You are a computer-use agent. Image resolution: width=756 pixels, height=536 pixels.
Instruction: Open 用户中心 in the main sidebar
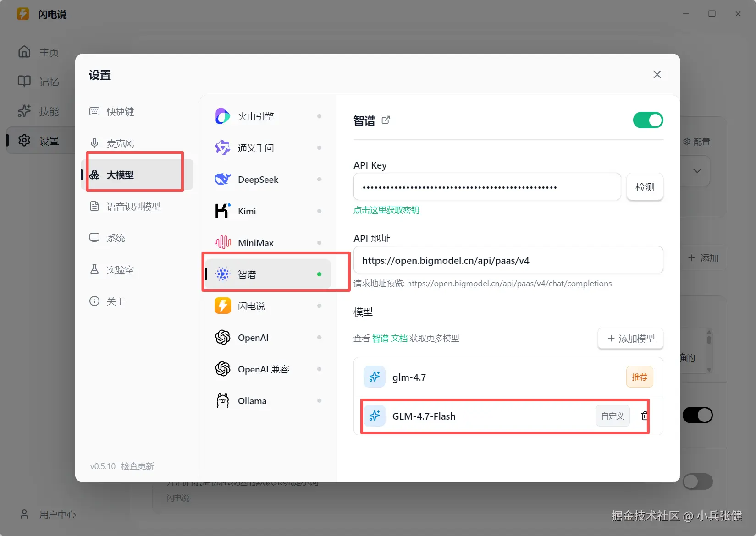pos(57,514)
